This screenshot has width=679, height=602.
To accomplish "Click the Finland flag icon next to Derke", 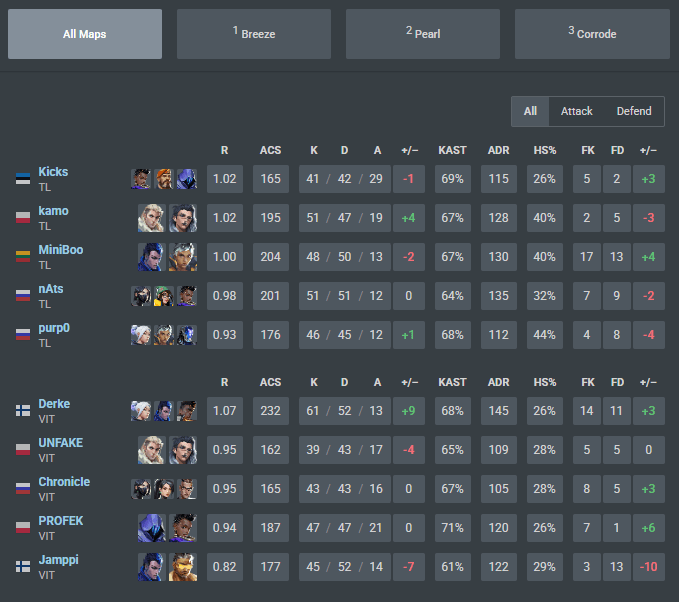I will pyautogui.click(x=23, y=411).
